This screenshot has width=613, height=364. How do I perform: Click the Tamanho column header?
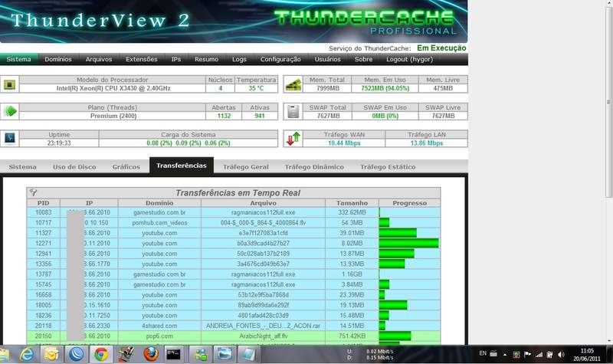click(352, 203)
